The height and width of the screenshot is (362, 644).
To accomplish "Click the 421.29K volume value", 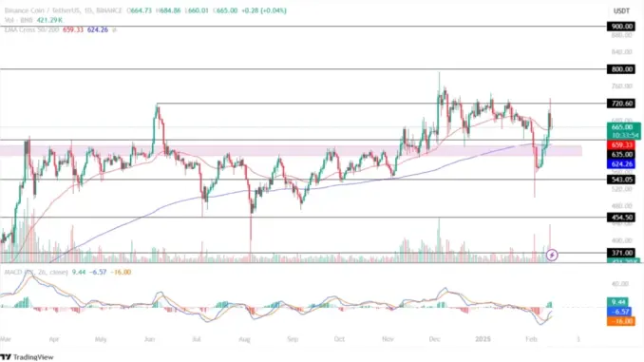I will coord(49,20).
